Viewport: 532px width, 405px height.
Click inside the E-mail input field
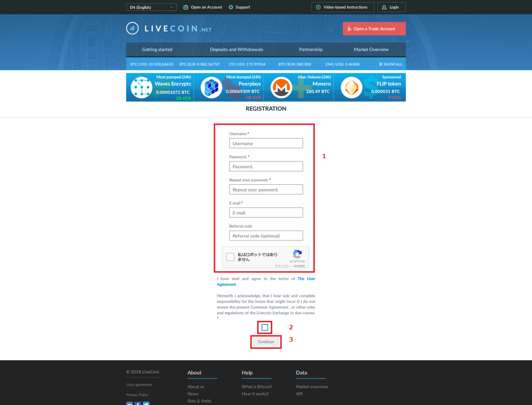pos(266,212)
